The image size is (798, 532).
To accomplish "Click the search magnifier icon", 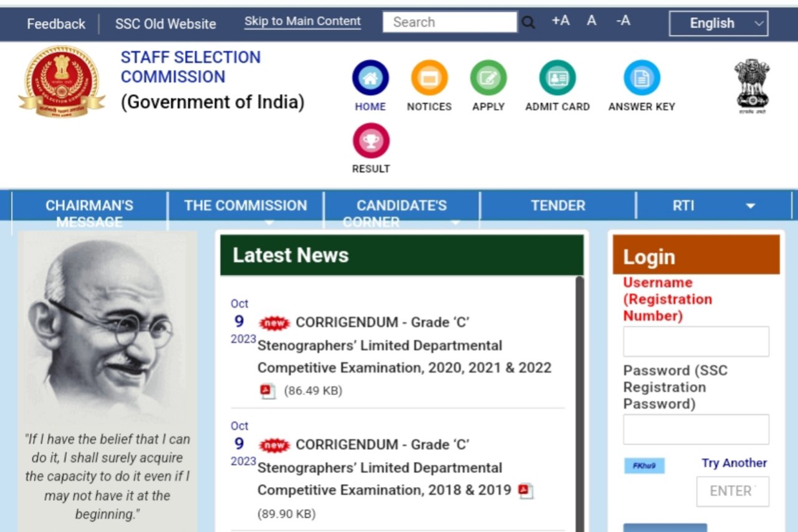I will tap(528, 23).
